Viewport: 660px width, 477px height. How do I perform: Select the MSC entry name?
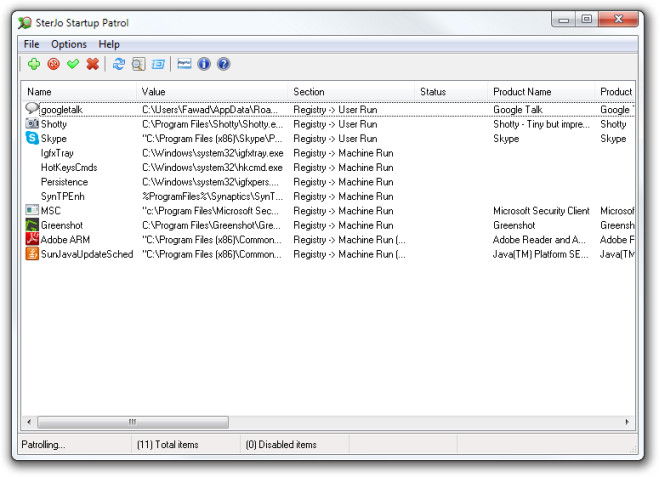click(51, 211)
